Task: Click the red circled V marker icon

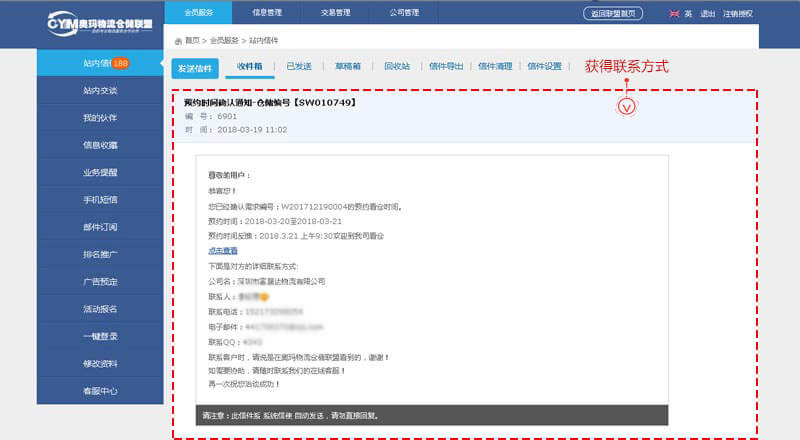Action: pyautogui.click(x=627, y=104)
